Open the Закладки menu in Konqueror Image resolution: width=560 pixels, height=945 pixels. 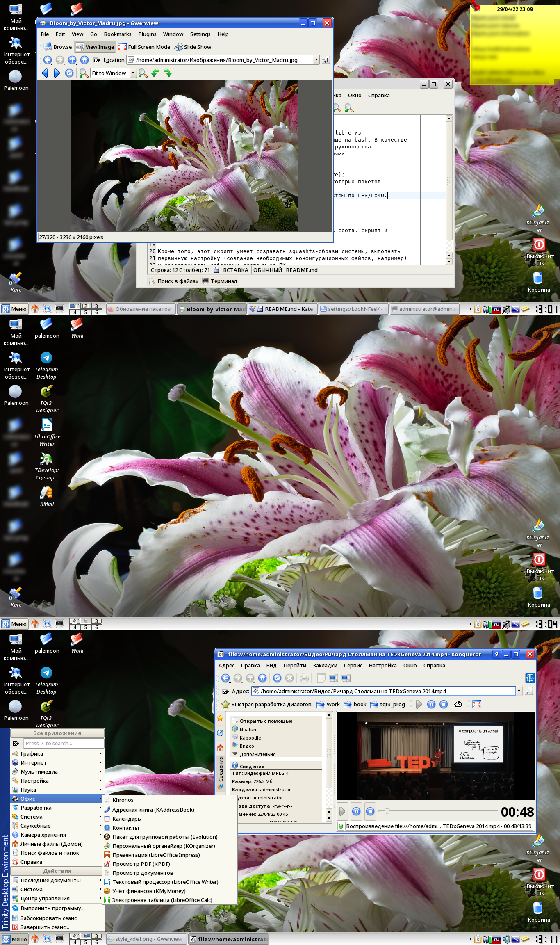tap(325, 665)
